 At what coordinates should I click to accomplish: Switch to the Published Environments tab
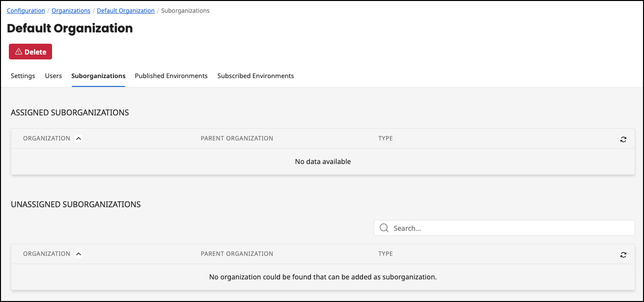(171, 76)
